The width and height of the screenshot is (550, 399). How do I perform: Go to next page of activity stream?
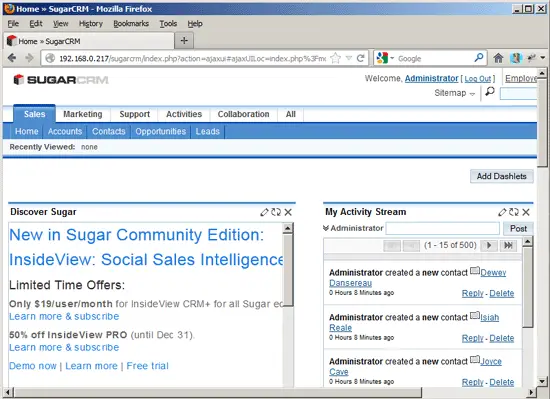pyautogui.click(x=489, y=245)
